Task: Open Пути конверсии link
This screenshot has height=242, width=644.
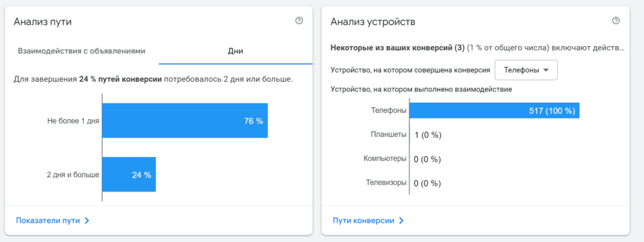Action: tap(363, 221)
